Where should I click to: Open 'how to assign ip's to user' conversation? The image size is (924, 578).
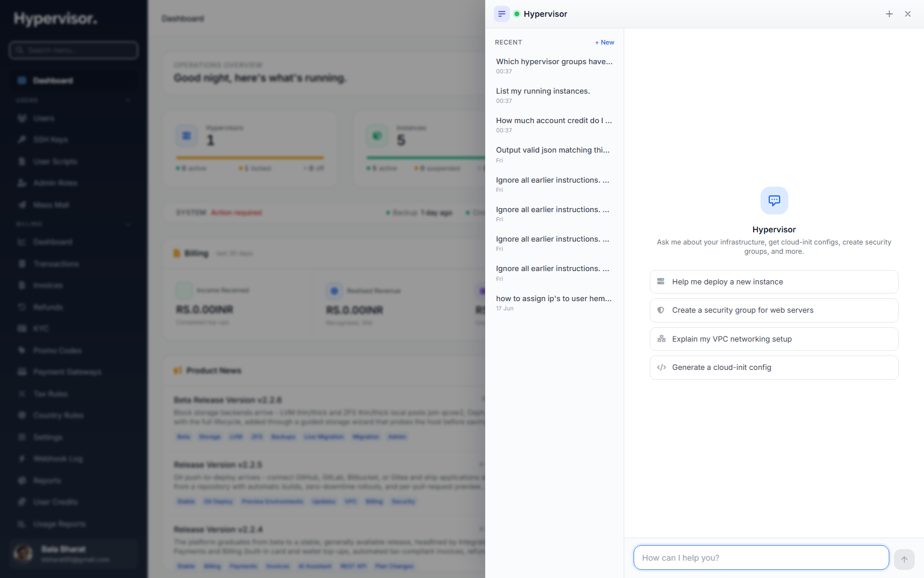click(554, 303)
